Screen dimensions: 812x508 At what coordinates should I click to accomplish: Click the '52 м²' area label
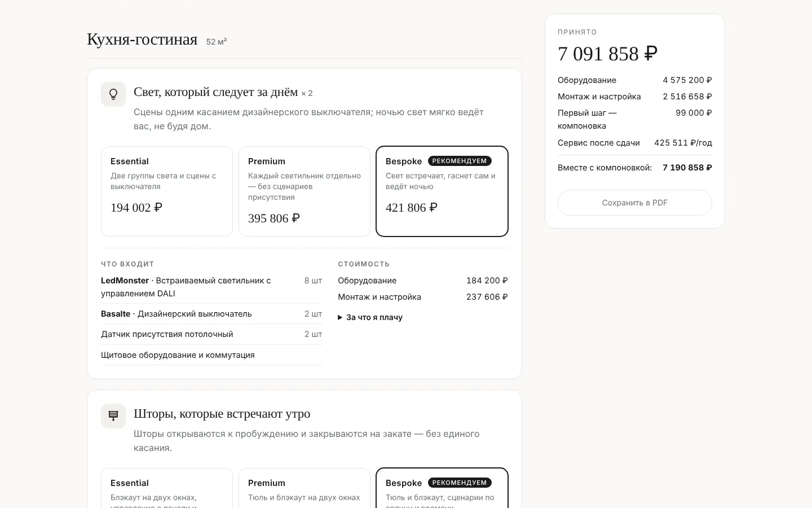pos(217,42)
